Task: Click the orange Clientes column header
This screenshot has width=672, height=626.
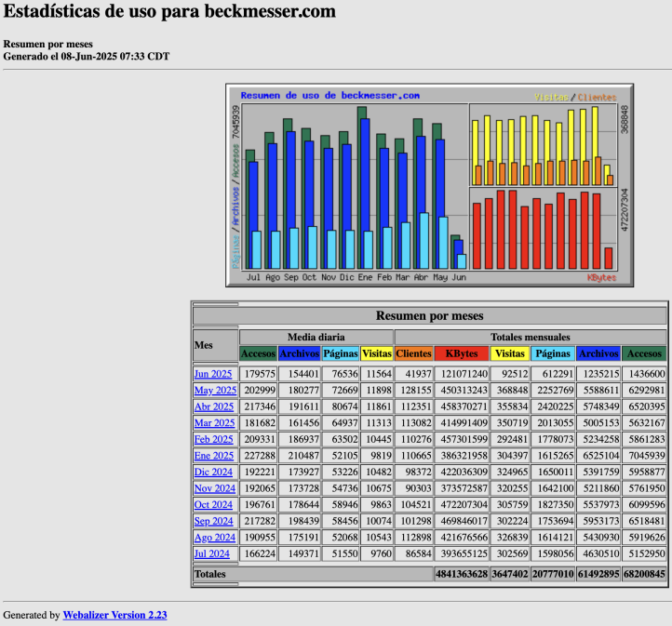Action: pos(413,353)
